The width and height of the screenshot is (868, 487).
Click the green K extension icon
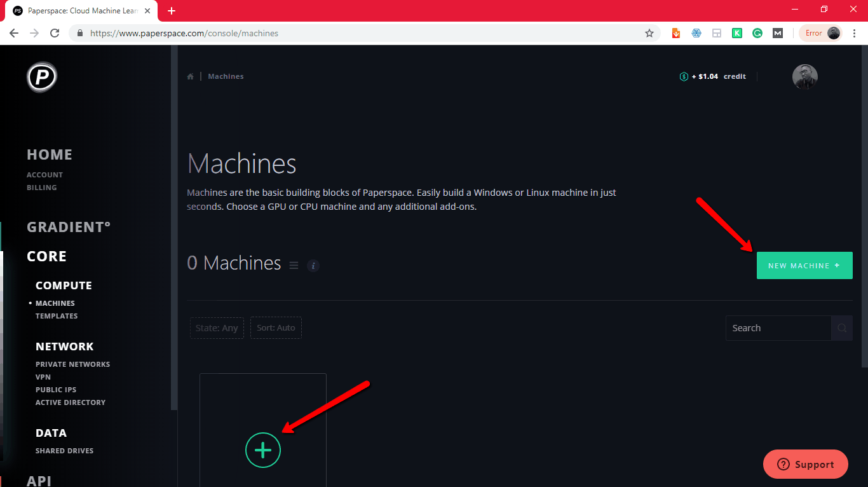click(737, 33)
